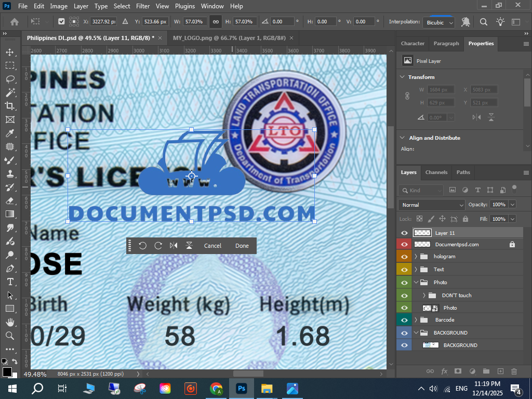
Task: Select the Crop tool
Action: 10,106
